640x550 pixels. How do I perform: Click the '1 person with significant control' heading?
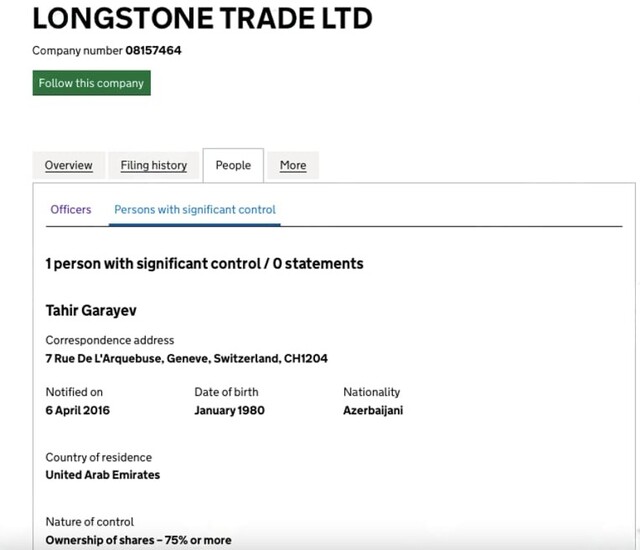click(x=204, y=264)
